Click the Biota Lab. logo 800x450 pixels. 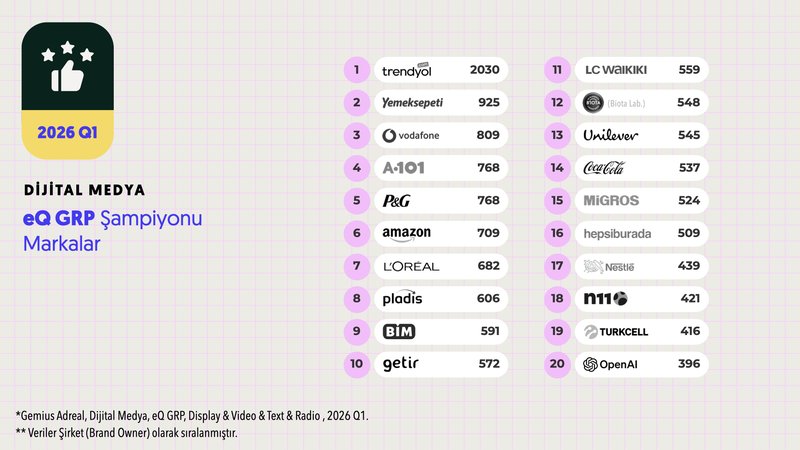click(x=610, y=103)
